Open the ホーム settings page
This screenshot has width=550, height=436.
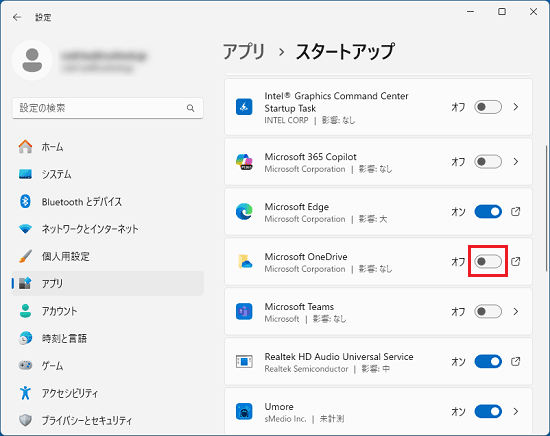pyautogui.click(x=108, y=147)
